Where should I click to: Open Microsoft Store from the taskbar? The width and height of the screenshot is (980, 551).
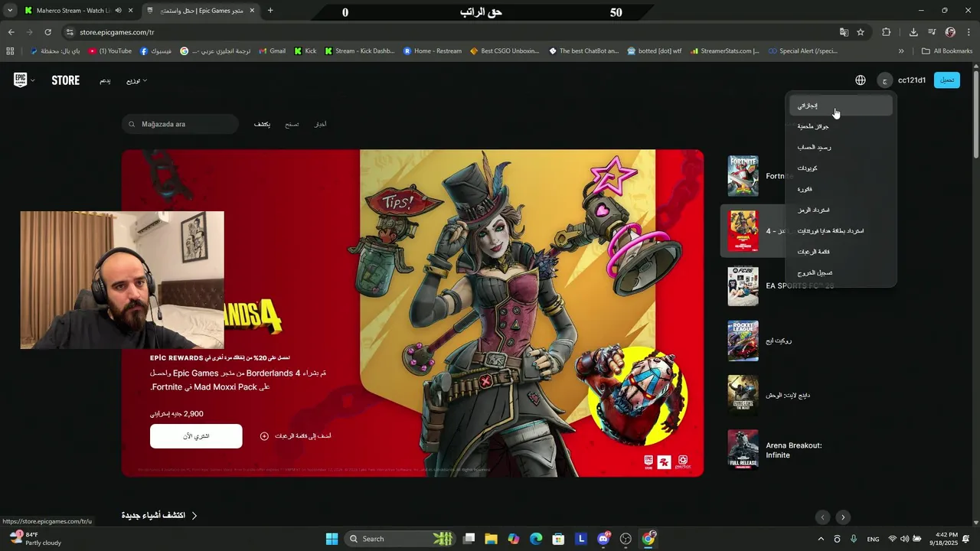558,539
